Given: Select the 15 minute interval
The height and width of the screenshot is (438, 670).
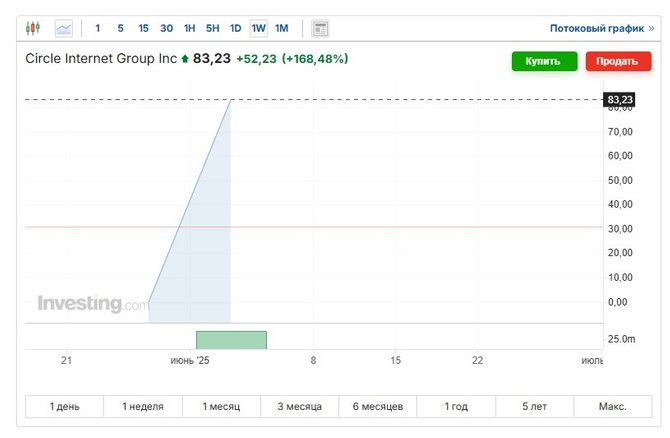Looking at the screenshot, I should [x=144, y=29].
